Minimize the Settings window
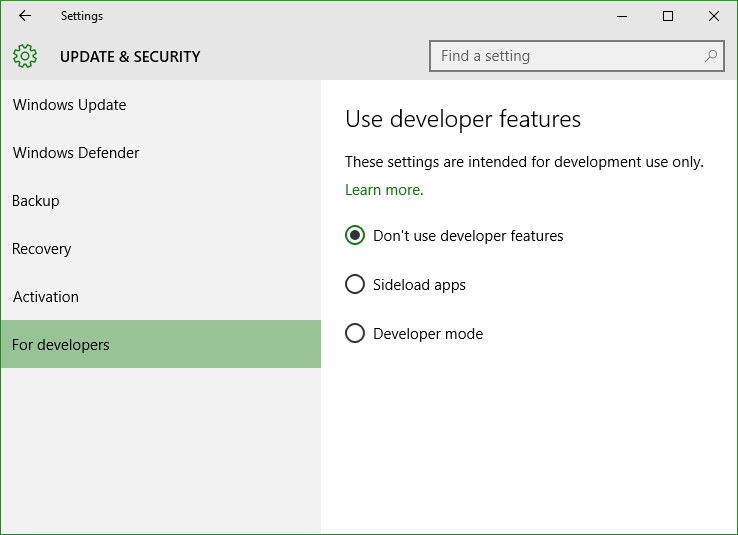This screenshot has width=738, height=535. (622, 16)
